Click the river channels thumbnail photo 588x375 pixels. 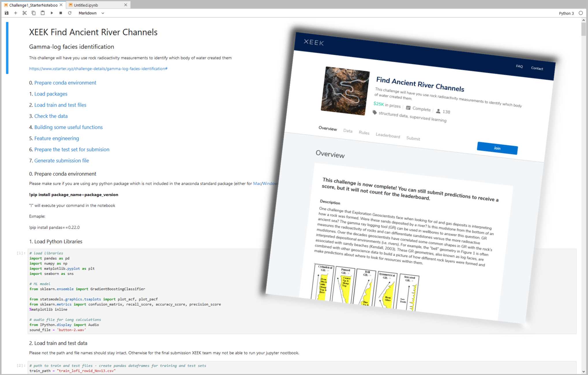(345, 91)
